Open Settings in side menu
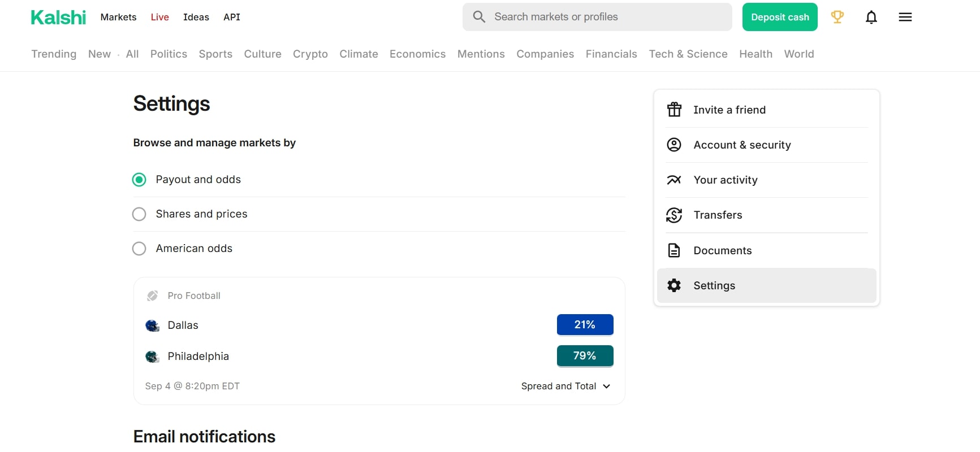980x452 pixels. [x=766, y=285]
